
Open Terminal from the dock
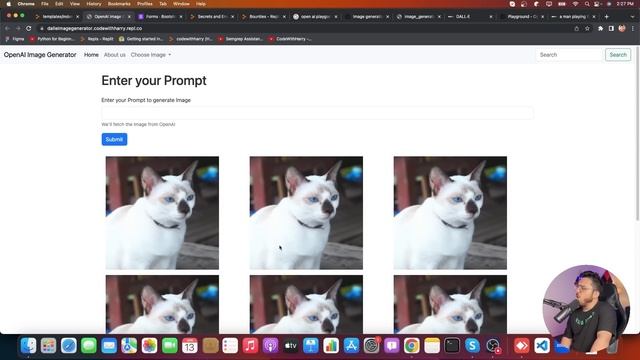pyautogui.click(x=452, y=346)
